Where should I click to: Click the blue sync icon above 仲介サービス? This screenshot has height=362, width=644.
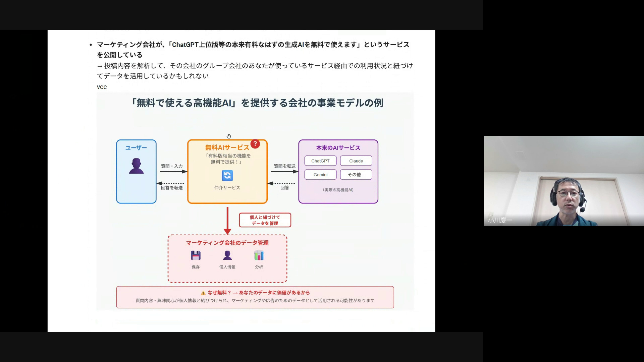pos(227,175)
